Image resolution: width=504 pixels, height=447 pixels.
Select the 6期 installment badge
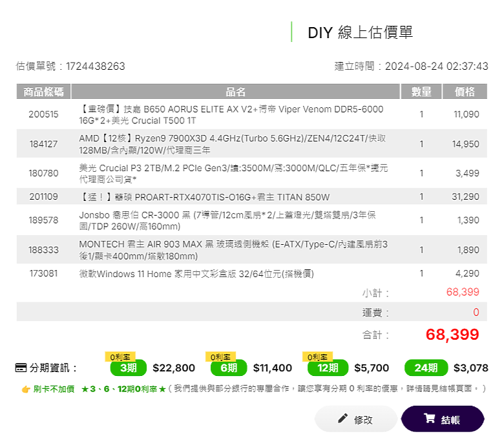coord(229,368)
